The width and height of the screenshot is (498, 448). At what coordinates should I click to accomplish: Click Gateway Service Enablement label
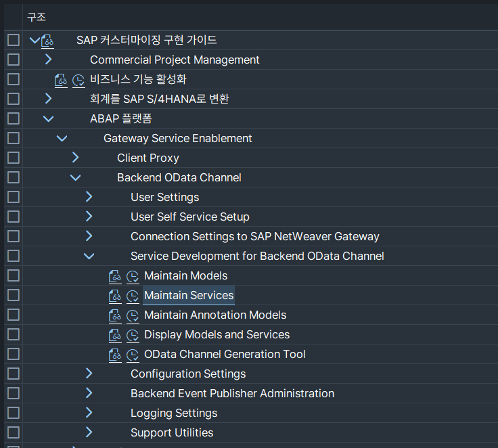(177, 138)
